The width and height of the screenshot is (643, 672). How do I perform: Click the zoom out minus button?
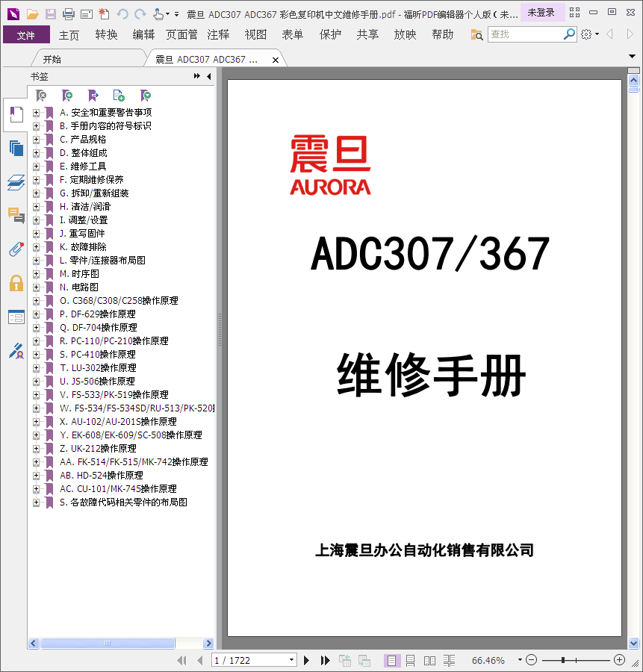tap(532, 660)
